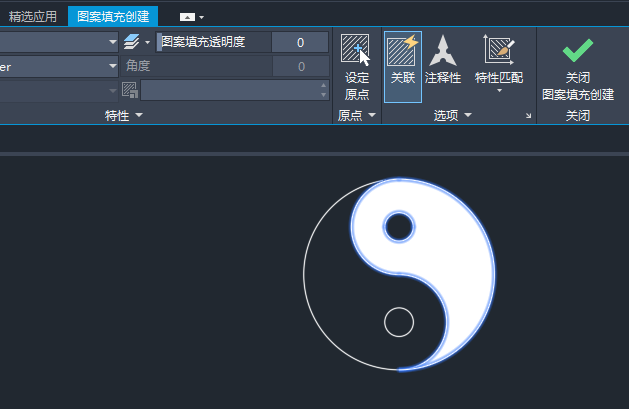
Task: Expand the 选项 panel dropdown
Action: click(x=468, y=115)
